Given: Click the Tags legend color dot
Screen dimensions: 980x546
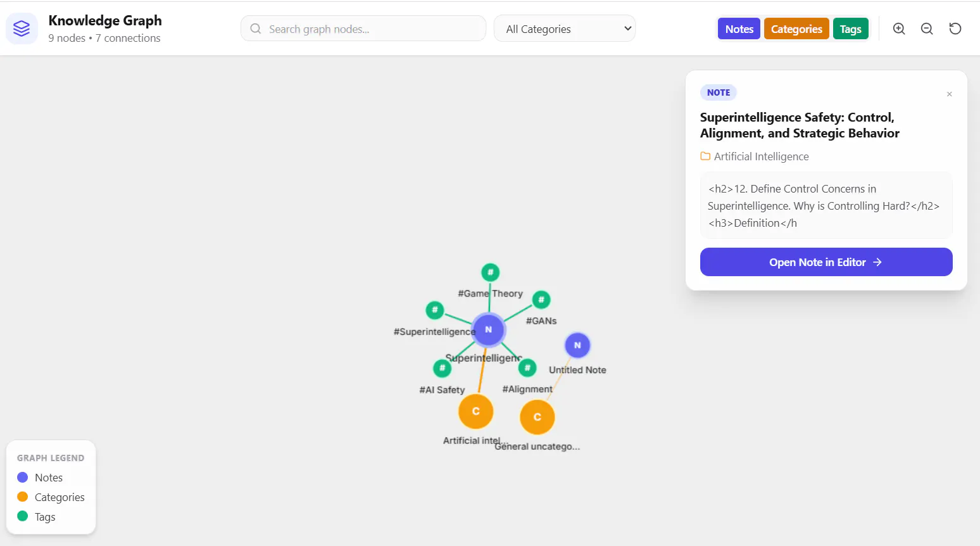Looking at the screenshot, I should point(23,516).
